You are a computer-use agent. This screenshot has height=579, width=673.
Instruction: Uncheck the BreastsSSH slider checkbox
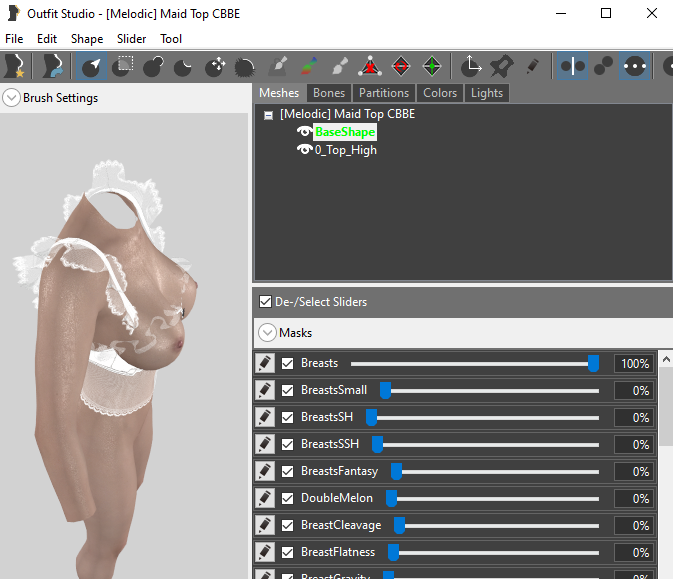[x=288, y=445]
